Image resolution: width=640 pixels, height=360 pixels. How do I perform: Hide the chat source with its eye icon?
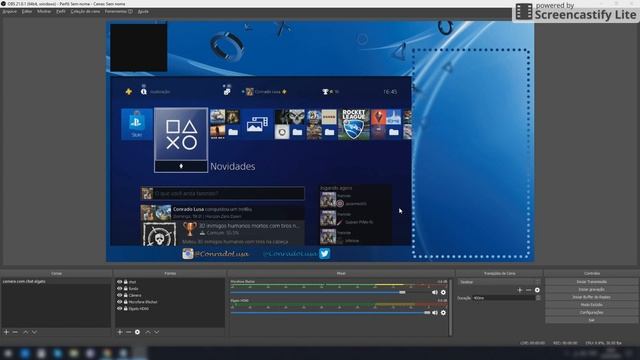point(120,282)
